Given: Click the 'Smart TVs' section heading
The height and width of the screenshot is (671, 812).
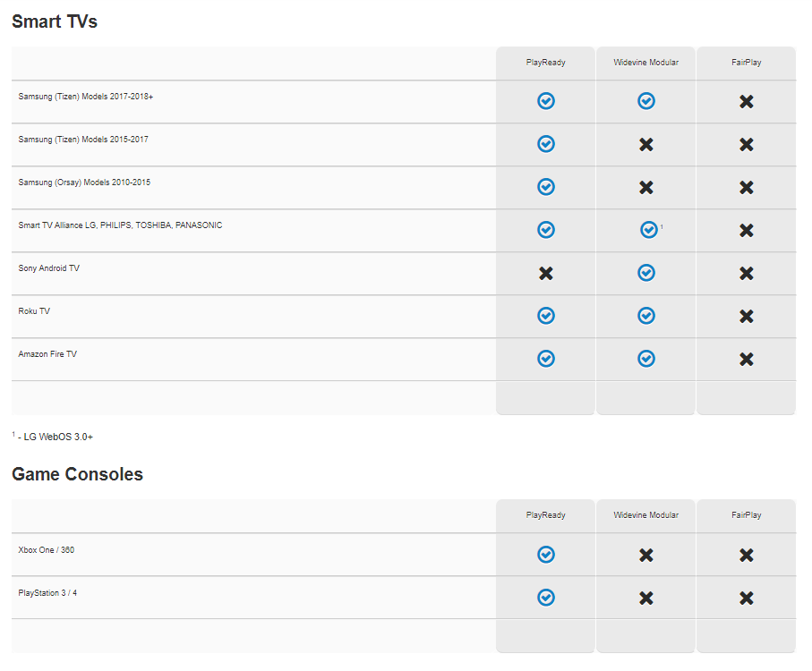Looking at the screenshot, I should click(55, 21).
